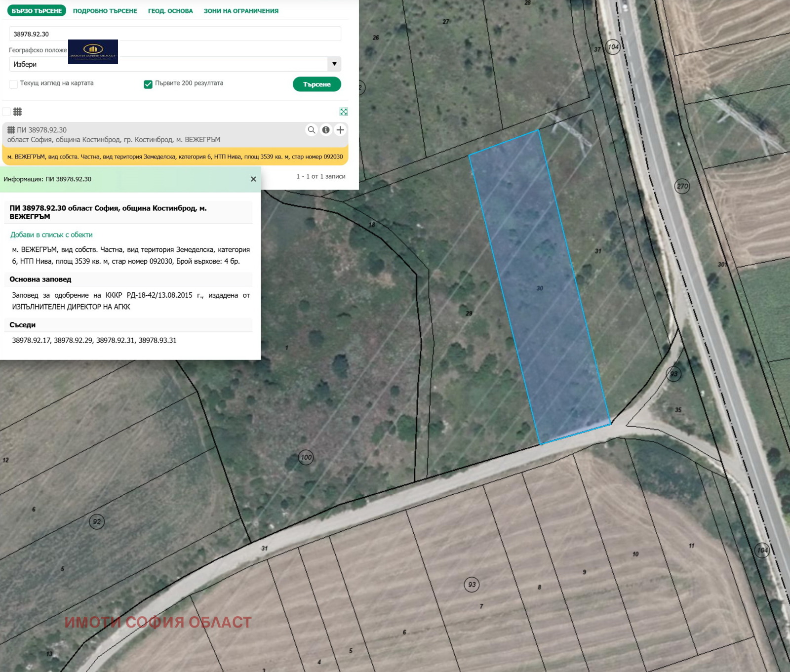Close the Информация panel
This screenshot has height=672, width=790.
[x=253, y=179]
